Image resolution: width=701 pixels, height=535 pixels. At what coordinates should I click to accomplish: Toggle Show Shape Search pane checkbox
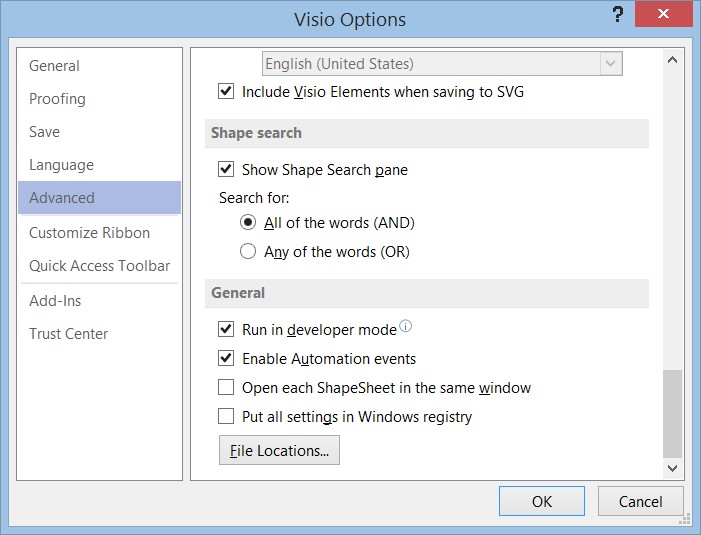point(226,169)
